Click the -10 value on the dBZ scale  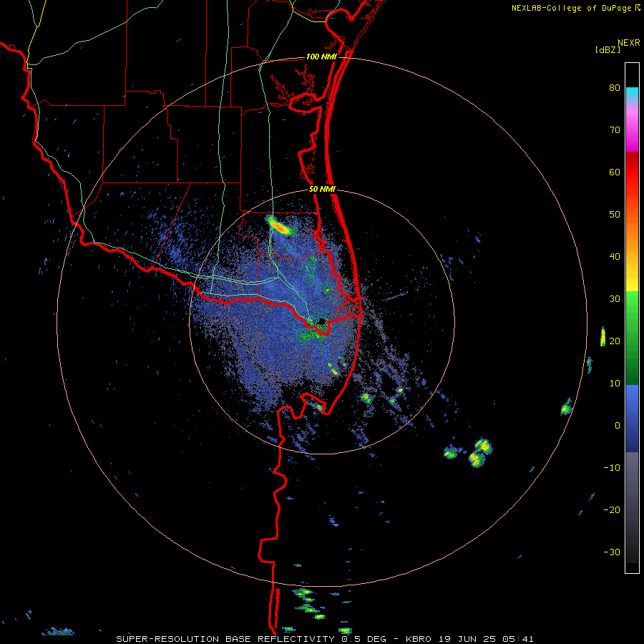click(612, 468)
